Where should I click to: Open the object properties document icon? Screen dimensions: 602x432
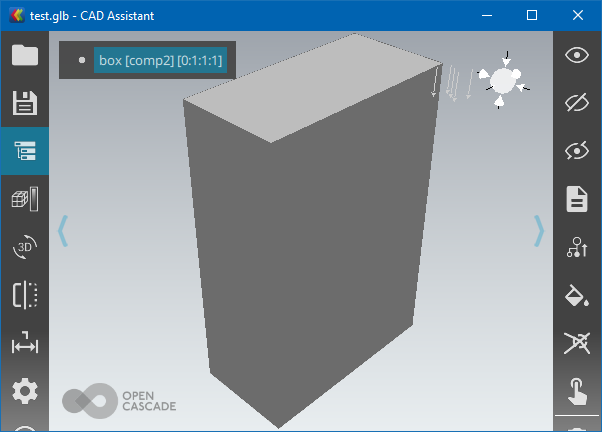point(577,199)
